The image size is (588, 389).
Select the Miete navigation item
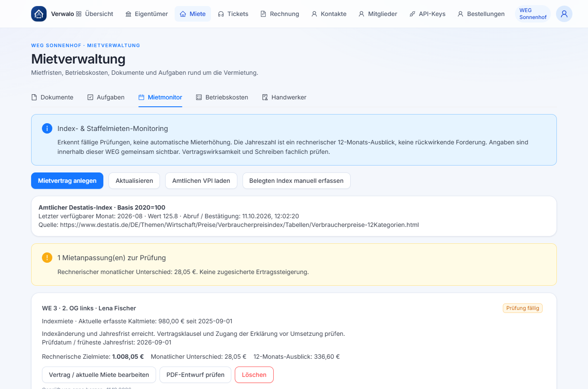coord(193,14)
